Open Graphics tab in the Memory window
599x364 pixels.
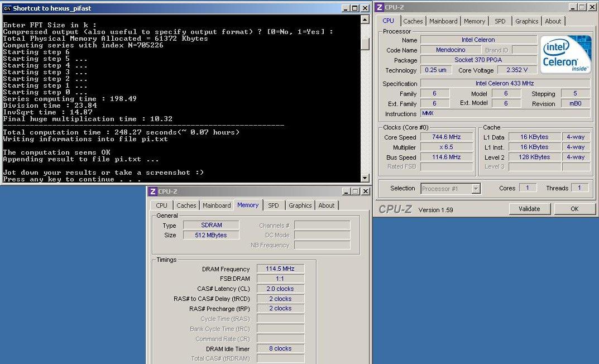tap(300, 205)
